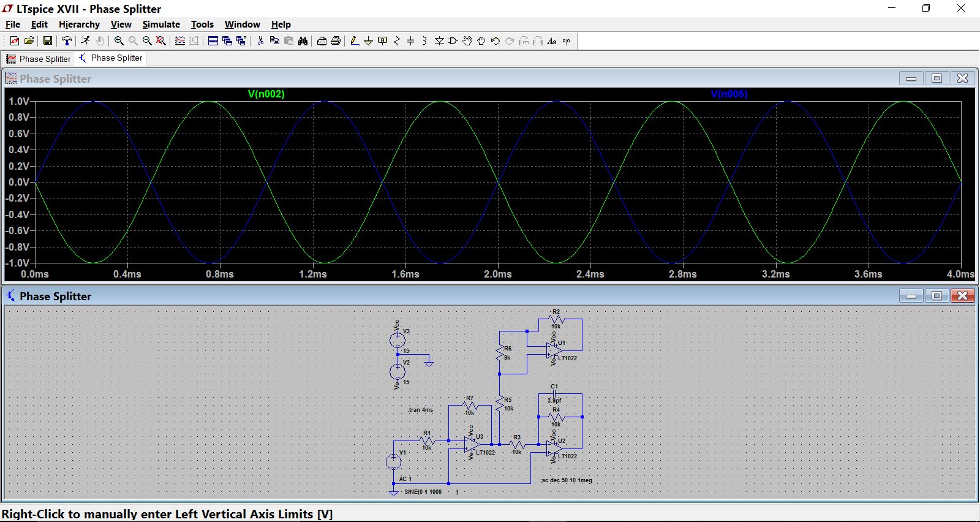Maximize the waveform Phase Splitter pane

click(937, 78)
